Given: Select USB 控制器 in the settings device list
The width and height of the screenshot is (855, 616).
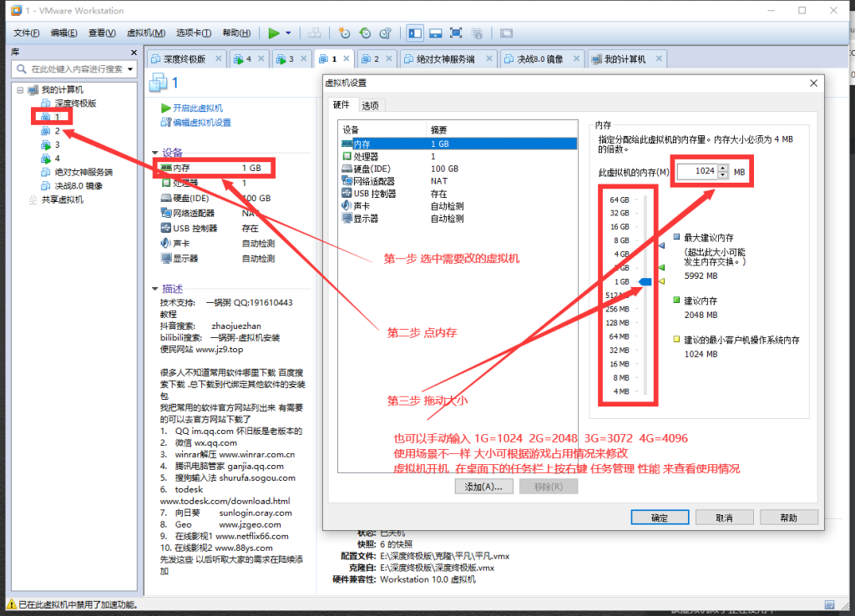Looking at the screenshot, I should point(458,194).
